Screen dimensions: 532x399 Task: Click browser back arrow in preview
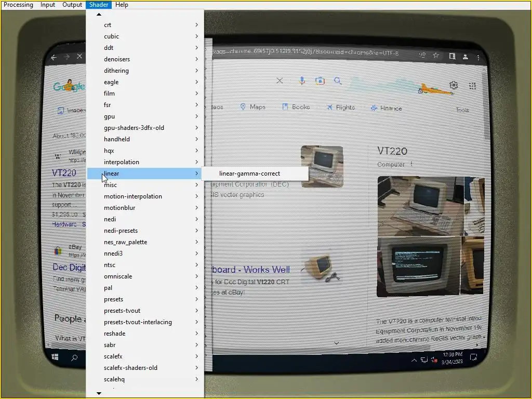(x=54, y=58)
